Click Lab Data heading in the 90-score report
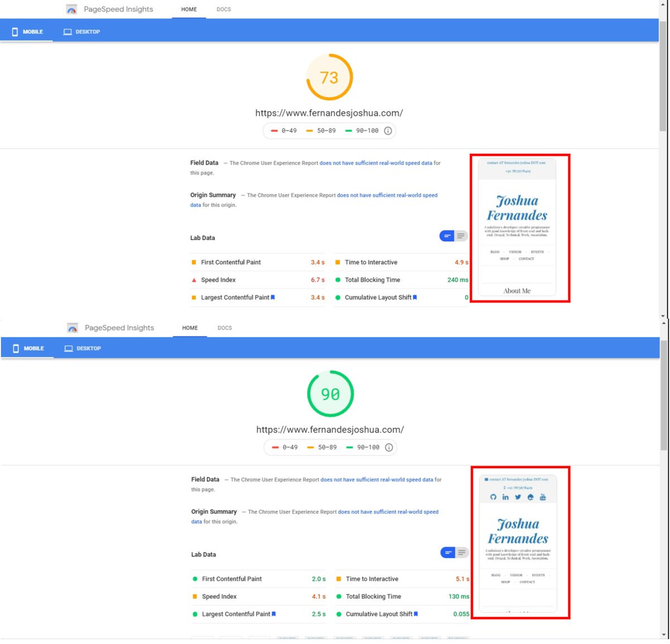This screenshot has height=644, width=670. pyautogui.click(x=204, y=554)
